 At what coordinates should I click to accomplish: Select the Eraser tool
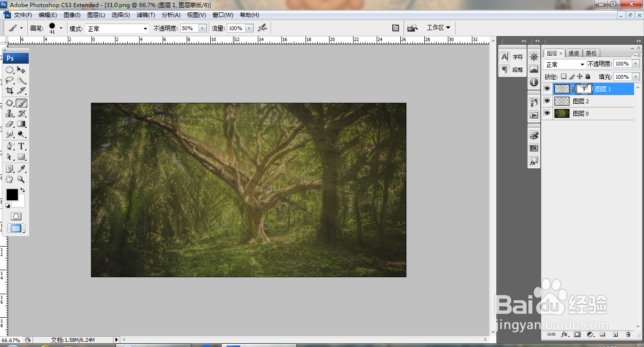tap(9, 124)
